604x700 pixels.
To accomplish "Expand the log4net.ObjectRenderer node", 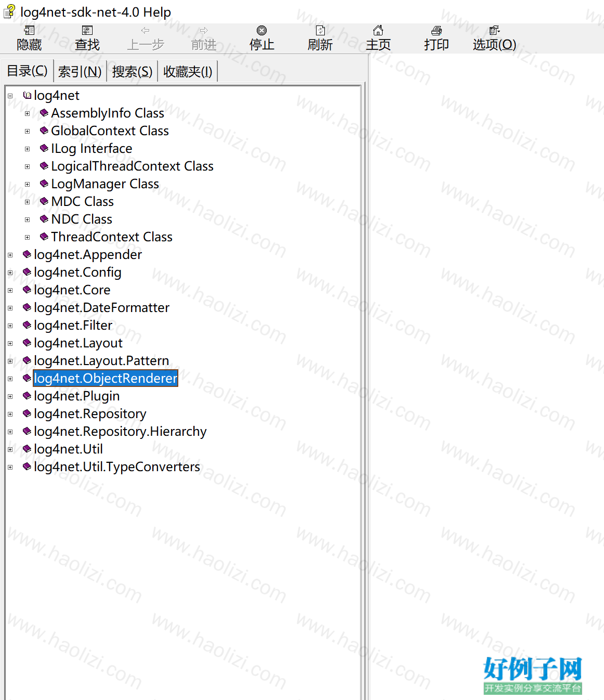I will (10, 379).
